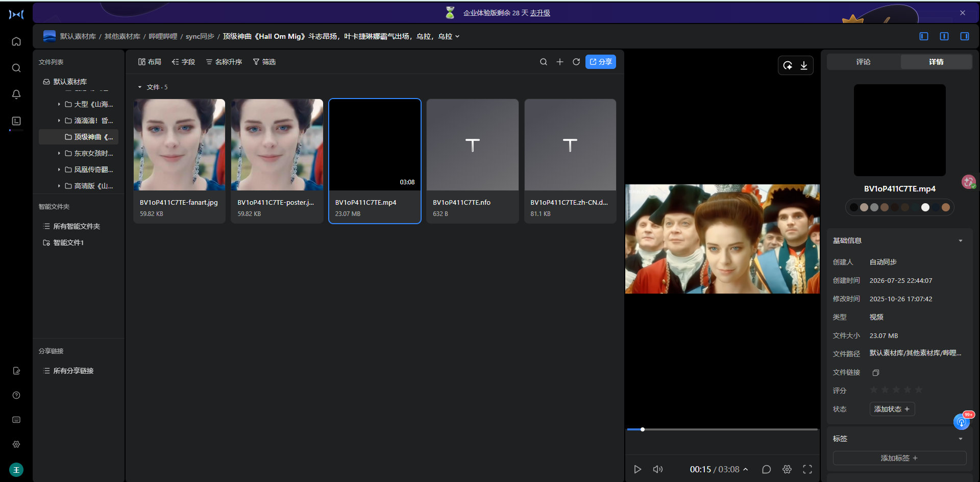Image resolution: width=980 pixels, height=482 pixels.
Task: Open notifications bell in sidebar
Action: pyautogui.click(x=16, y=94)
